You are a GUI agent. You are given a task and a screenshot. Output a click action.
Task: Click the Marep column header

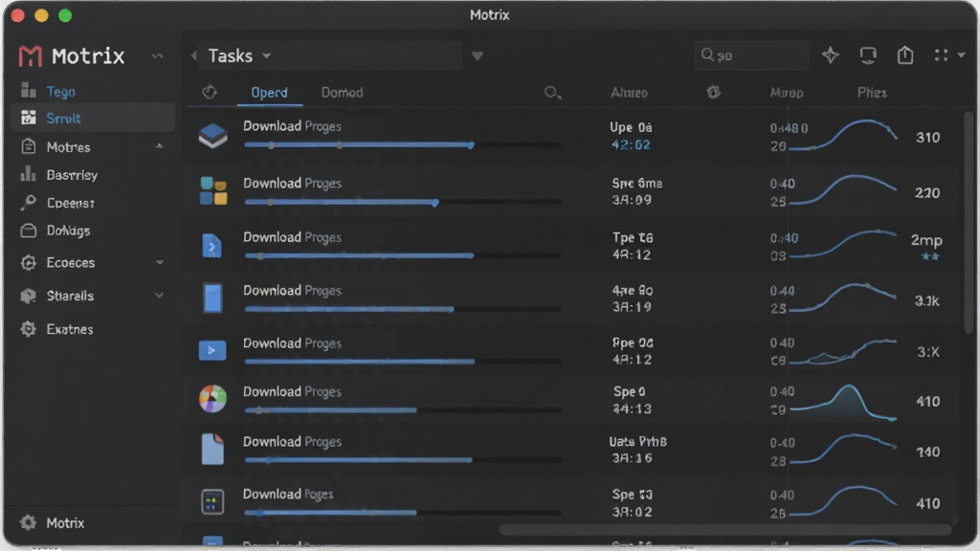[787, 93]
